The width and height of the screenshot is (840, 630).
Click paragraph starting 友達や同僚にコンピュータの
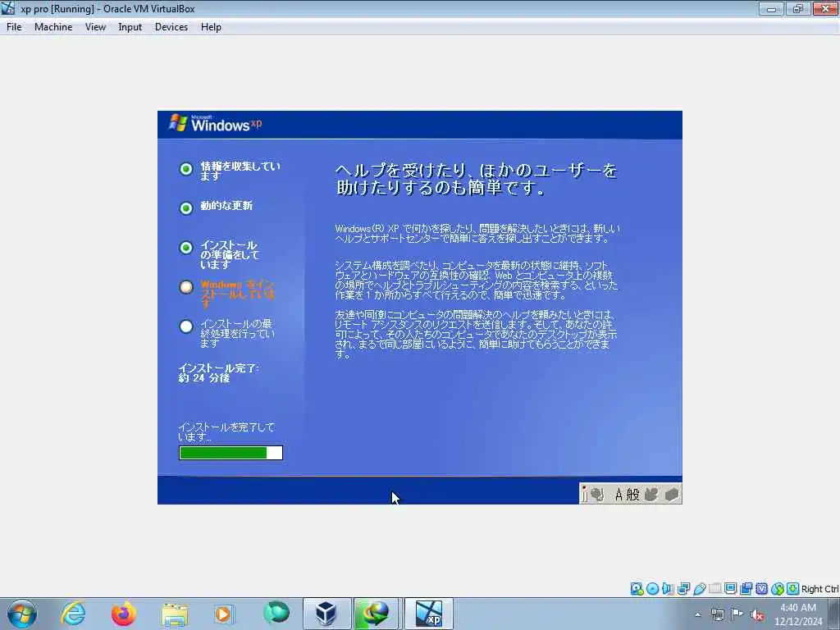pyautogui.click(x=476, y=335)
